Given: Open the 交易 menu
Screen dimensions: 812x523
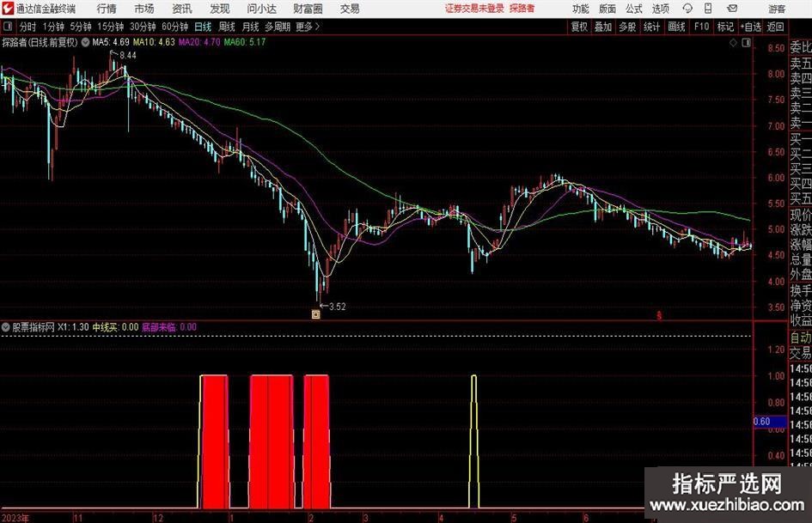Looking at the screenshot, I should tap(350, 9).
